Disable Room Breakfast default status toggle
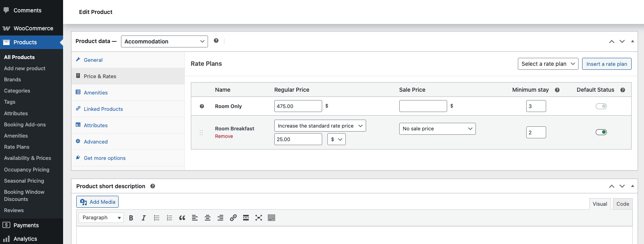Viewport: 644px width, 244px height. 601,132
